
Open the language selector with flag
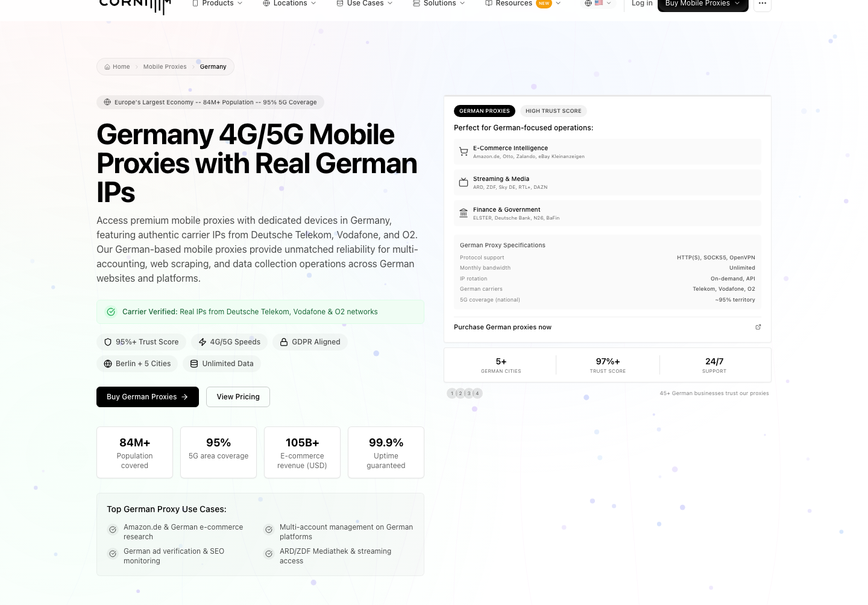(x=598, y=4)
